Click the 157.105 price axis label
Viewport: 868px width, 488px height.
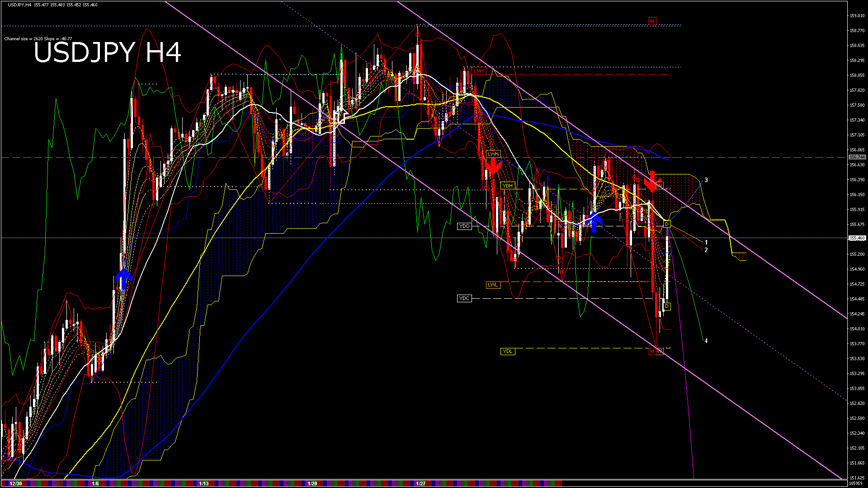pyautogui.click(x=857, y=135)
